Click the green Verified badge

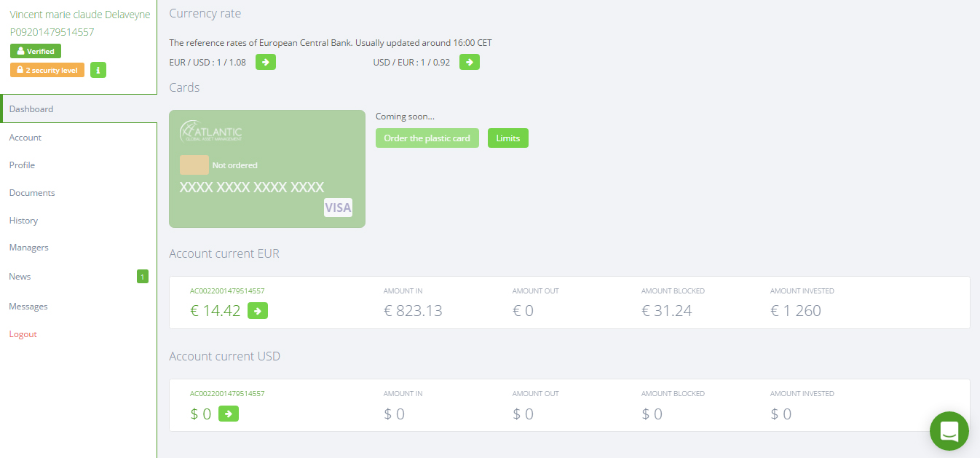click(36, 51)
